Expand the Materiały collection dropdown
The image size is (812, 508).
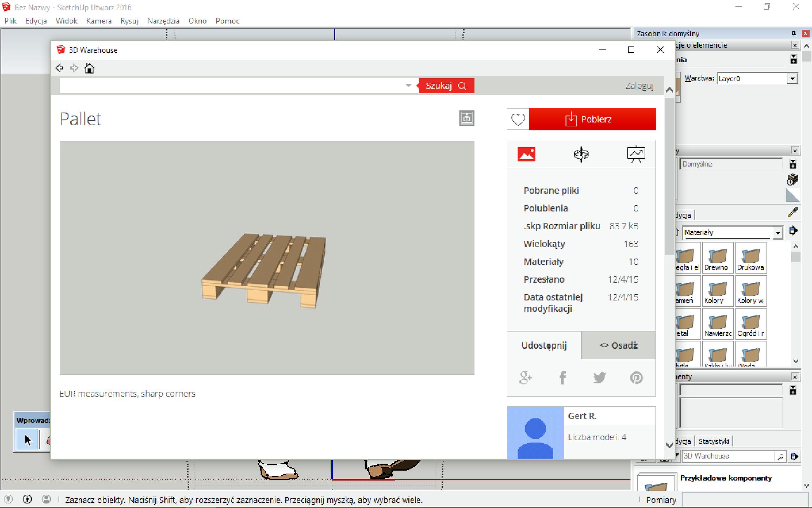pos(778,232)
